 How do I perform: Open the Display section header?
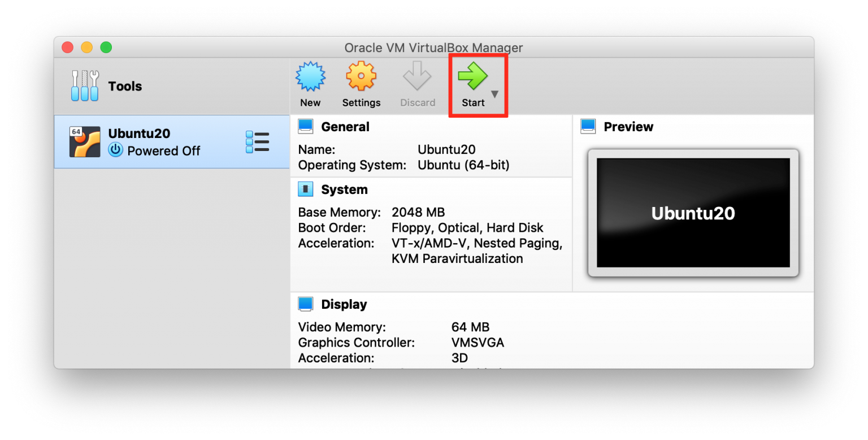pos(344,304)
